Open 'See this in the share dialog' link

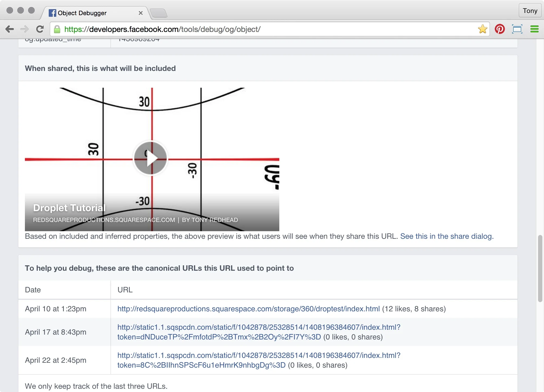[447, 236]
